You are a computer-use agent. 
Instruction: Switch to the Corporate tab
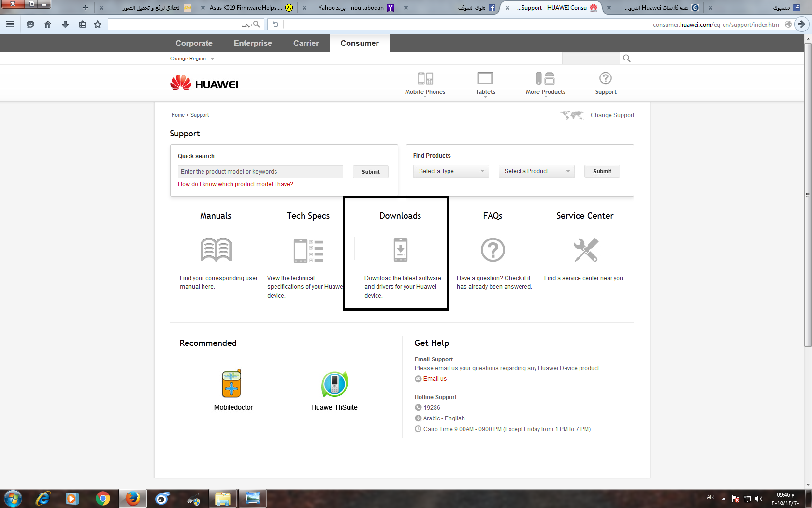(194, 43)
